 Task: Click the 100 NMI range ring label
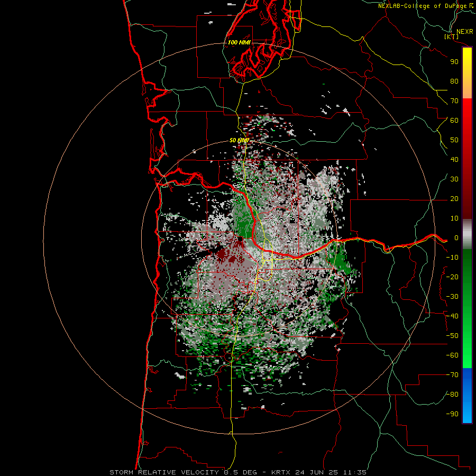(x=239, y=42)
